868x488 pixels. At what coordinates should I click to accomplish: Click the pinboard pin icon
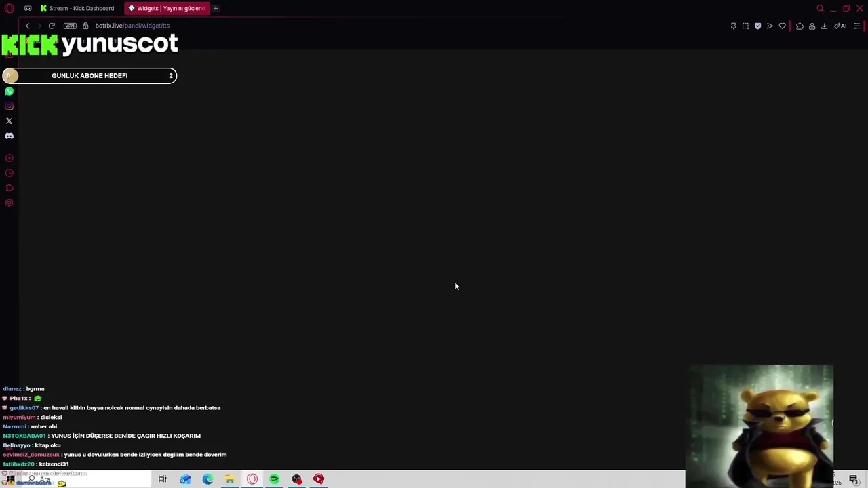(733, 26)
